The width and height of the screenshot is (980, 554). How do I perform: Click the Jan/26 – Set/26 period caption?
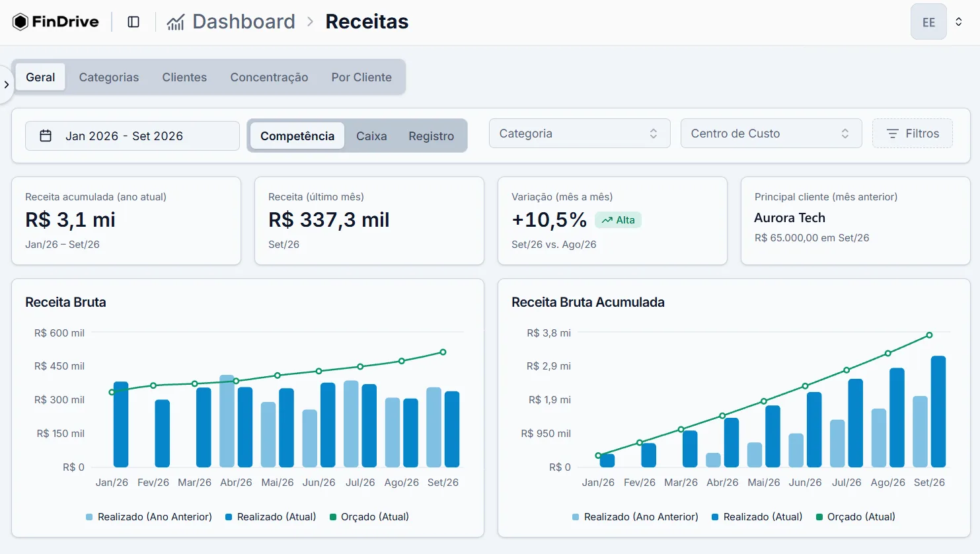pyautogui.click(x=62, y=245)
